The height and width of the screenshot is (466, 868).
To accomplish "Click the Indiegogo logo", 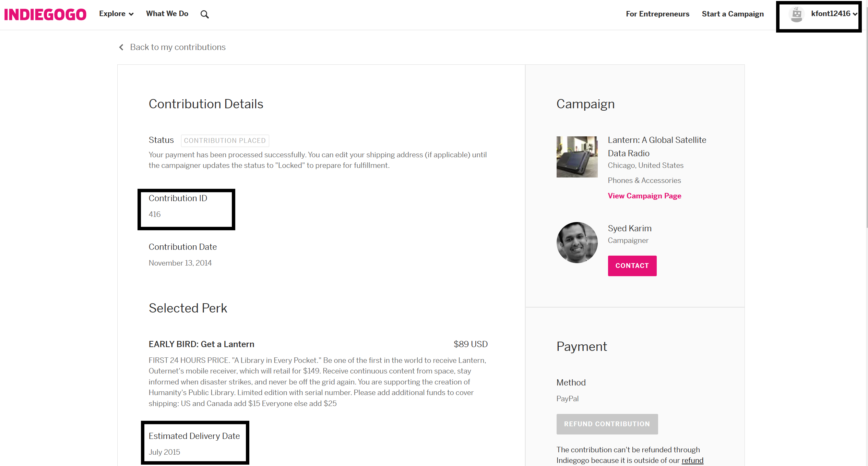I will point(45,14).
